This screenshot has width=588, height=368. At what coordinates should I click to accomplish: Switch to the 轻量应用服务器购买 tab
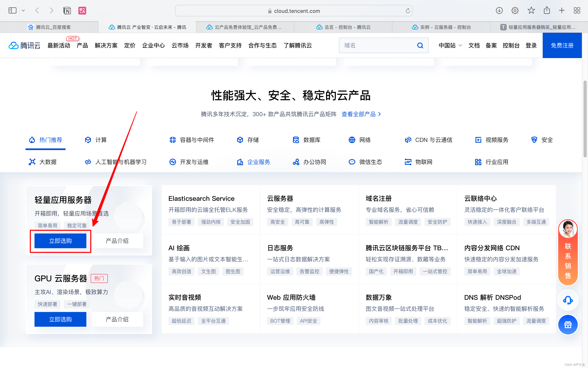click(539, 27)
